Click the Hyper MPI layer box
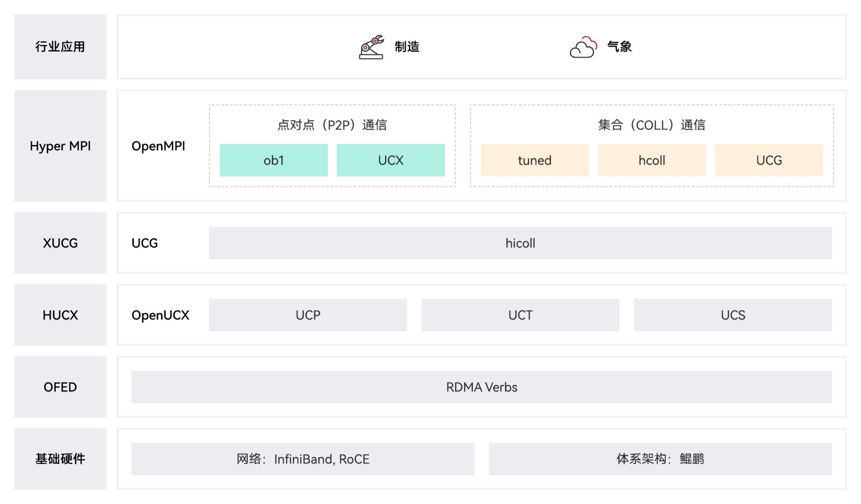The height and width of the screenshot is (504, 861). pos(60,146)
